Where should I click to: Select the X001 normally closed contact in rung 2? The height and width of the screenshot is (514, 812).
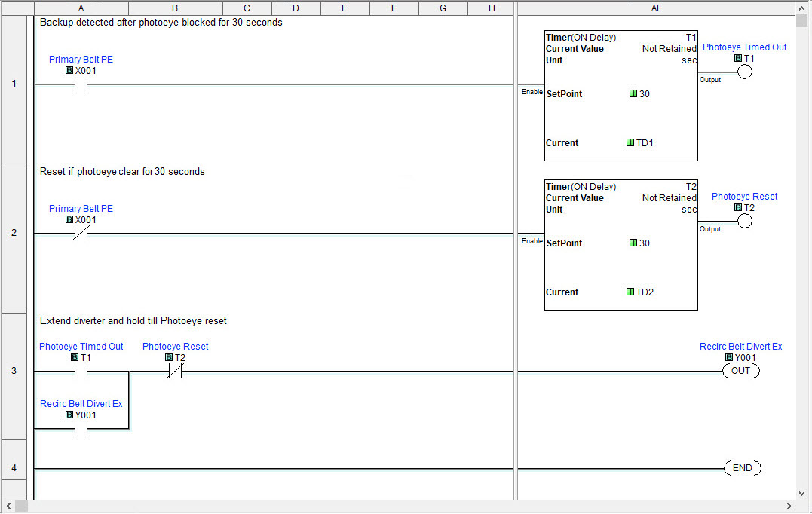[81, 234]
